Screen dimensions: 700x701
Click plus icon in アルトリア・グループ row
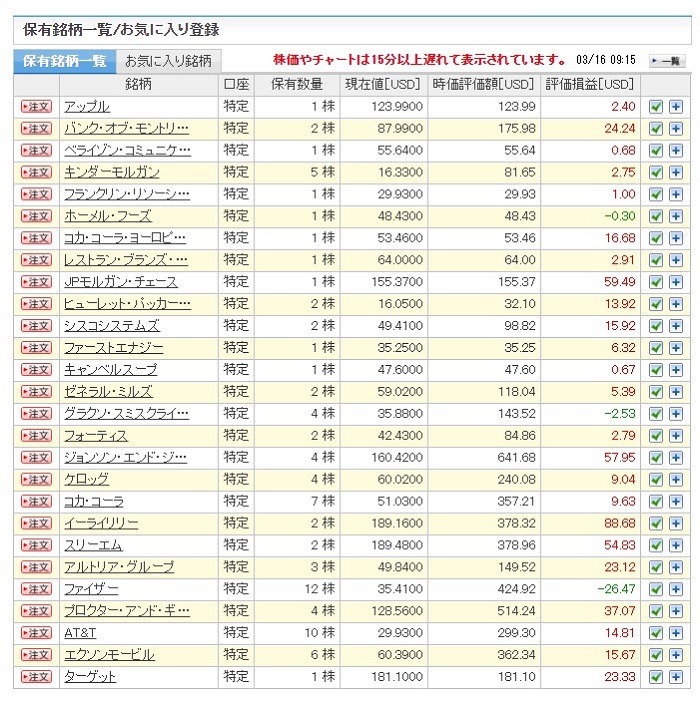point(676,567)
